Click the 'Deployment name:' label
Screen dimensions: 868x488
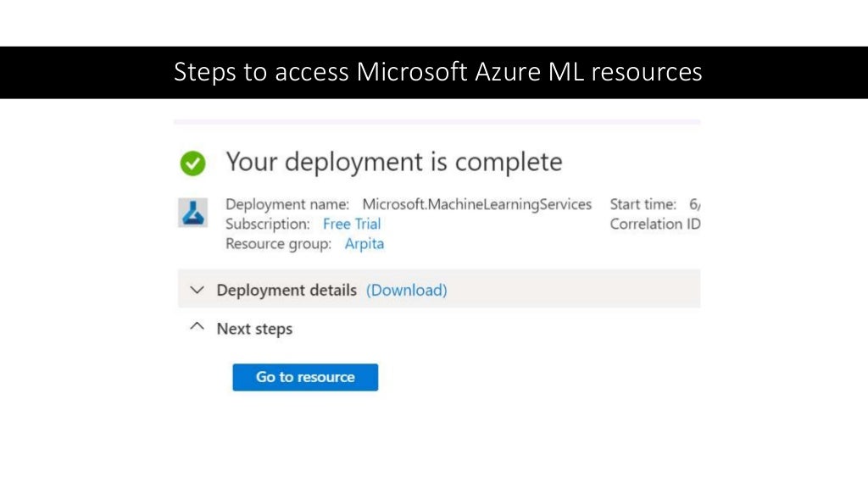(x=287, y=204)
